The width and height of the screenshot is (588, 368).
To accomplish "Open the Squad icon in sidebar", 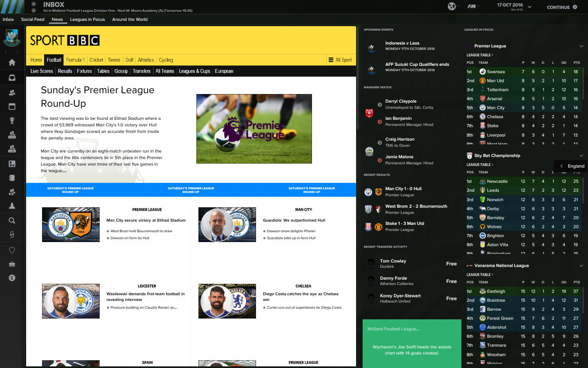I will coord(12,93).
